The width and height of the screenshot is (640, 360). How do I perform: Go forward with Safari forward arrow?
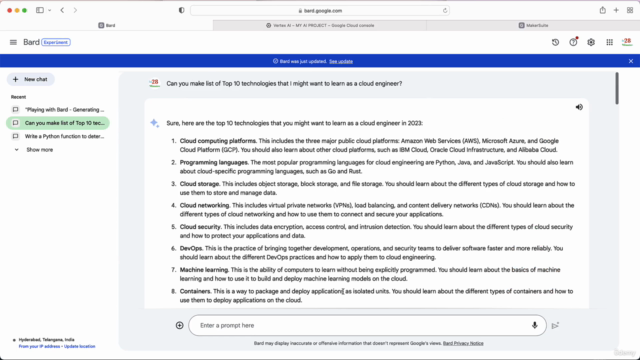[x=75, y=10]
